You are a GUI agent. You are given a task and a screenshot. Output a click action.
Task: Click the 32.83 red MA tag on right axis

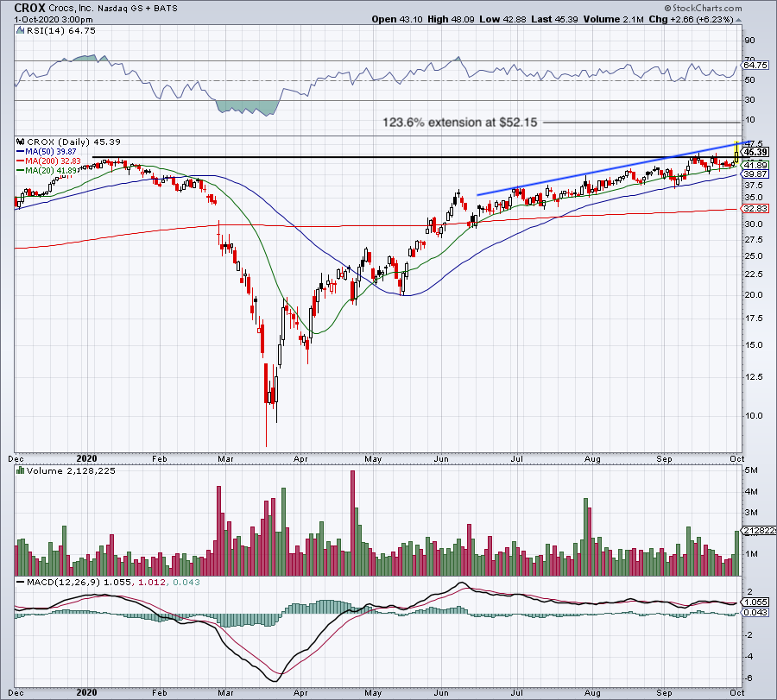[756, 209]
